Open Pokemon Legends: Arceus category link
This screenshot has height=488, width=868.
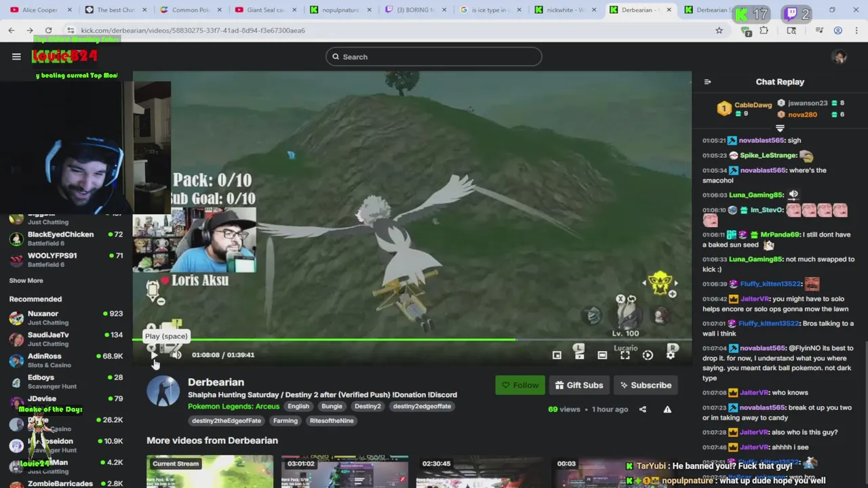click(233, 407)
